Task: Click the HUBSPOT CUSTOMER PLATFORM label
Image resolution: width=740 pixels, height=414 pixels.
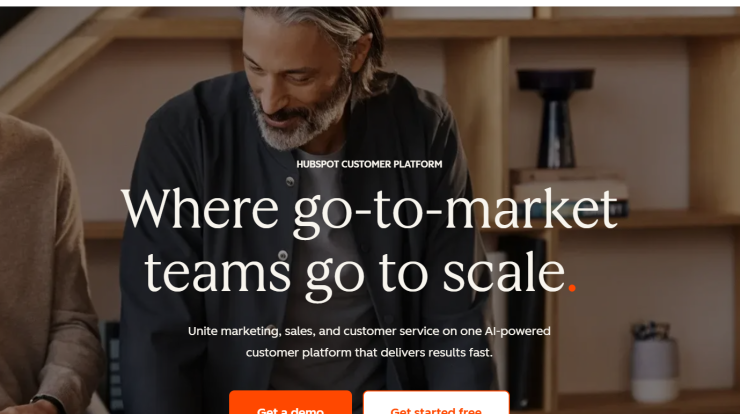Action: (369, 164)
